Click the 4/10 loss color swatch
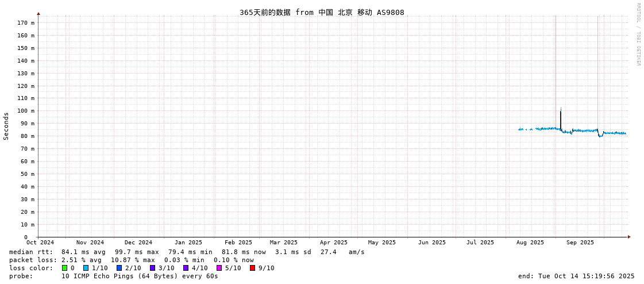Image resolution: width=644 pixels, height=284 pixels. [x=186, y=268]
